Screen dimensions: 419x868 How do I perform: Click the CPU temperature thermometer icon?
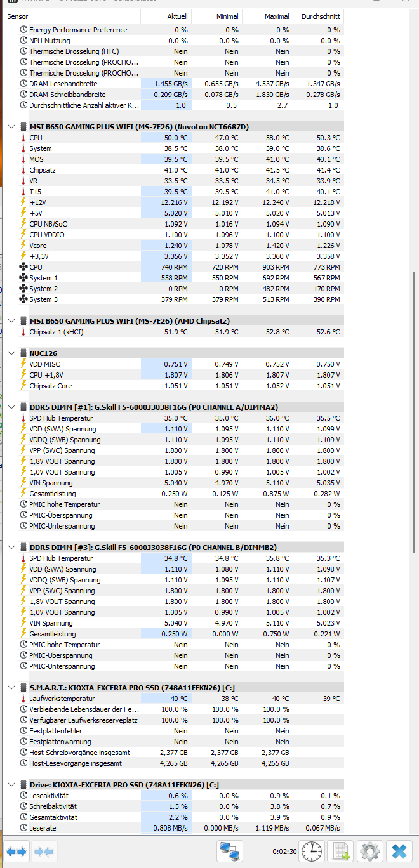pyautogui.click(x=24, y=138)
